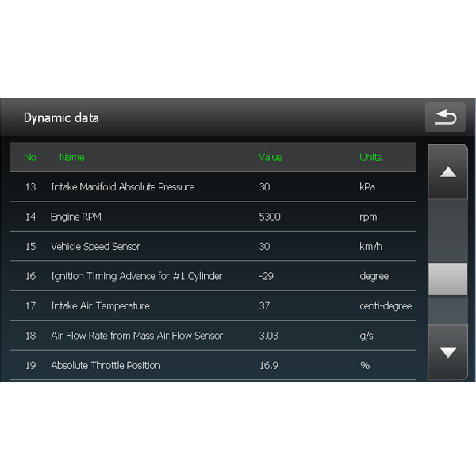Click the -29 ignition timing value

[266, 276]
